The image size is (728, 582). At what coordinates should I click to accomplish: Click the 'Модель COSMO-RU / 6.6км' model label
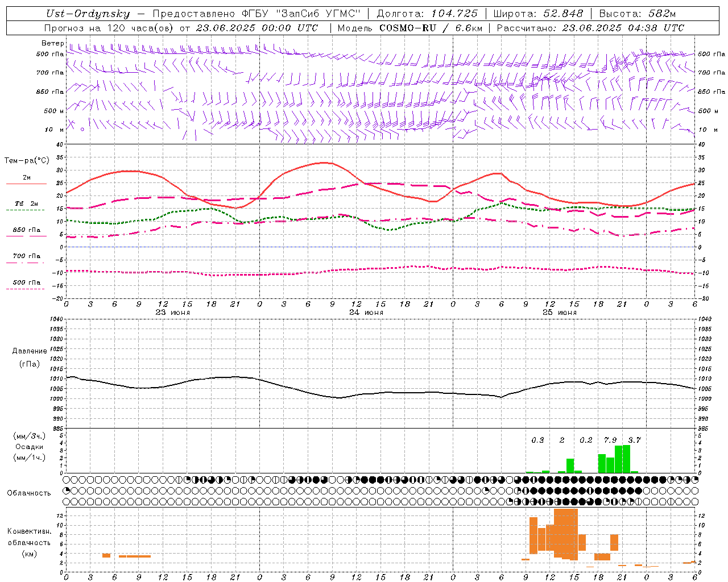click(409, 28)
